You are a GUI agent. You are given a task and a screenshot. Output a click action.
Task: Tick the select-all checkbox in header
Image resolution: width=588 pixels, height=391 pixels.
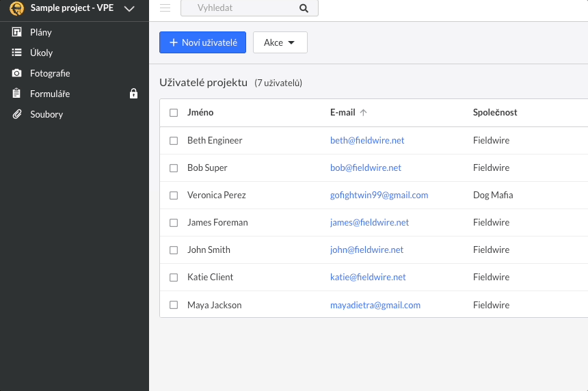click(x=174, y=113)
